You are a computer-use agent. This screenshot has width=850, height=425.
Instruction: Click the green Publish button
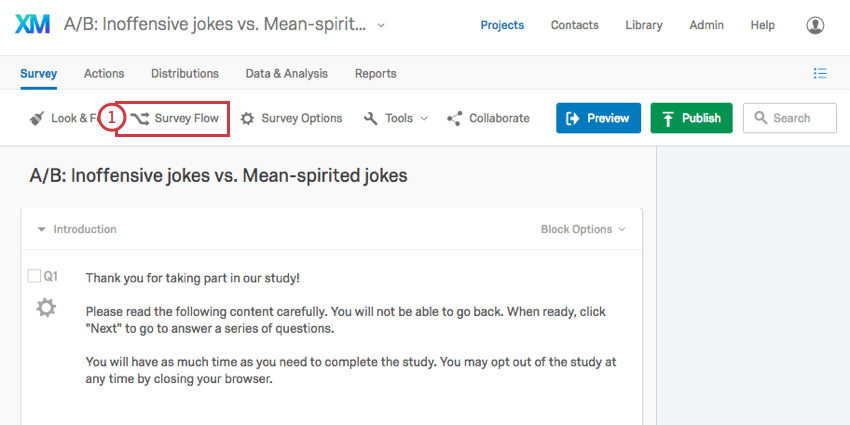[691, 118]
